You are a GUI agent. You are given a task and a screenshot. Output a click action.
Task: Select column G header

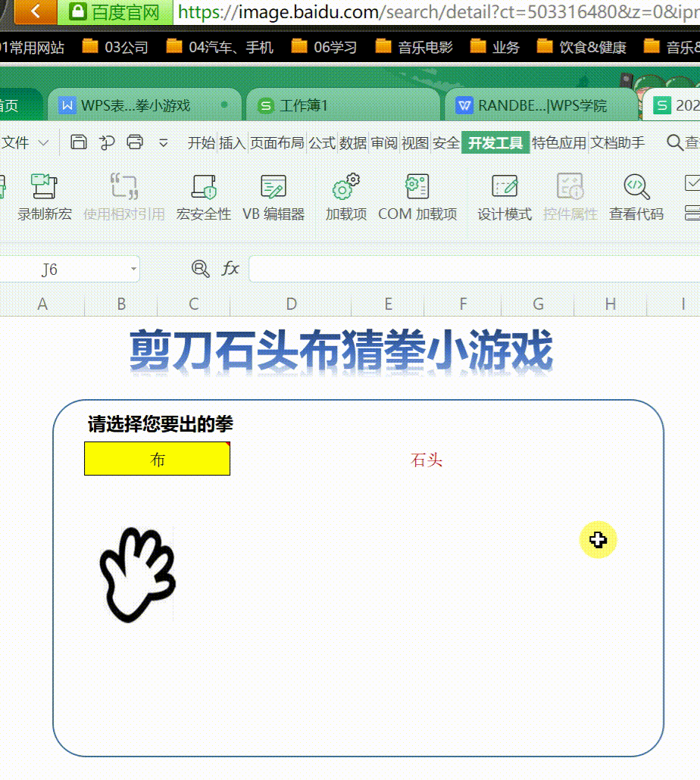pos(538,304)
